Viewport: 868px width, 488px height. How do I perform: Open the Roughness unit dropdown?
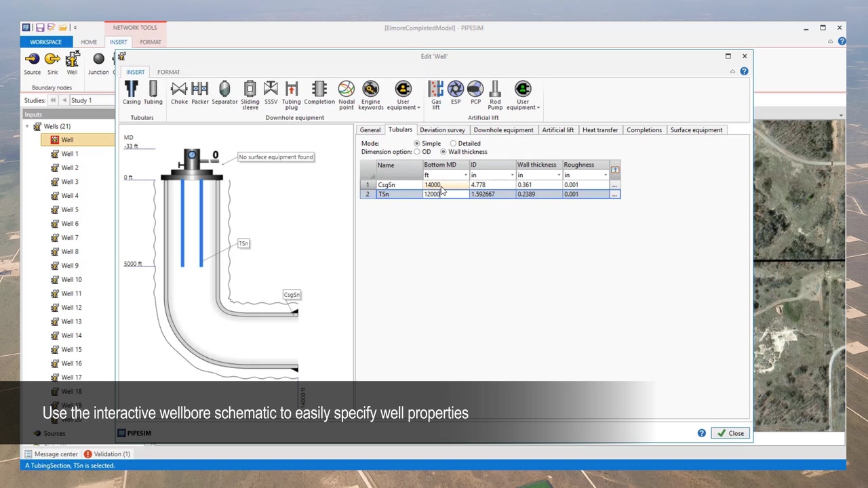click(x=605, y=176)
